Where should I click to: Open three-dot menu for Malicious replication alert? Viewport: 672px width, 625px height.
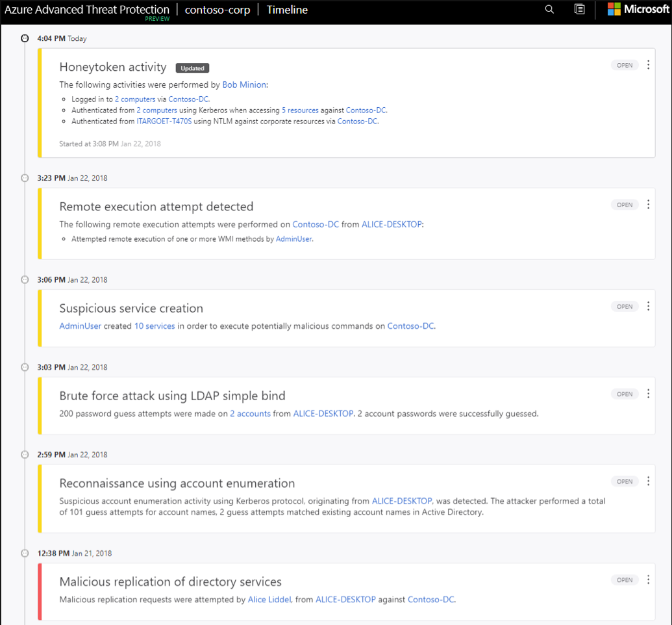pos(648,580)
